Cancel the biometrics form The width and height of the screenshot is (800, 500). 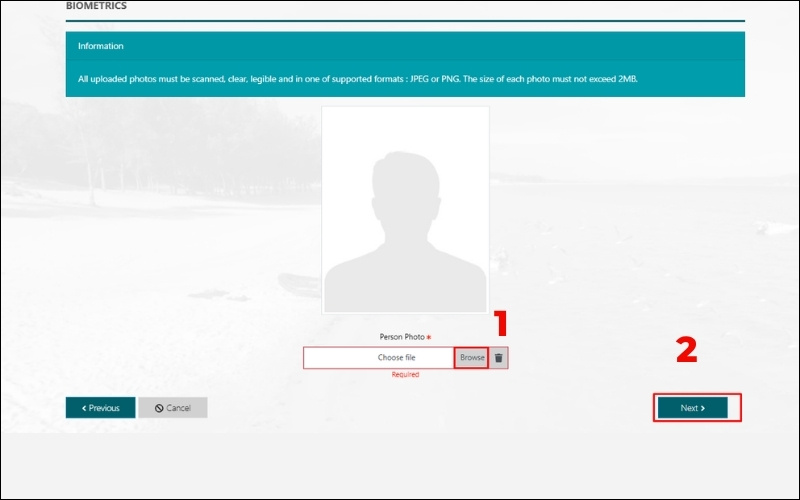173,408
